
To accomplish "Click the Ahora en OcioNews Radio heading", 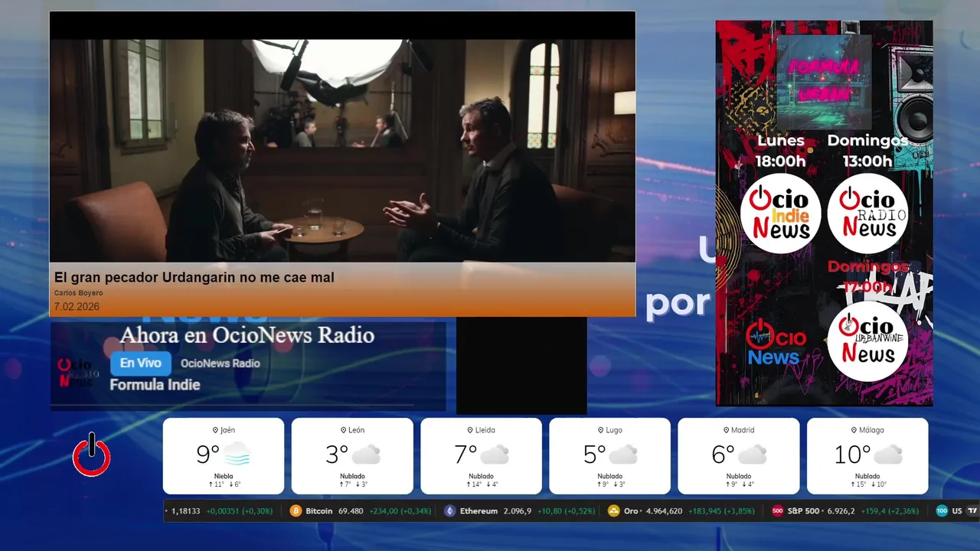I will point(247,335).
